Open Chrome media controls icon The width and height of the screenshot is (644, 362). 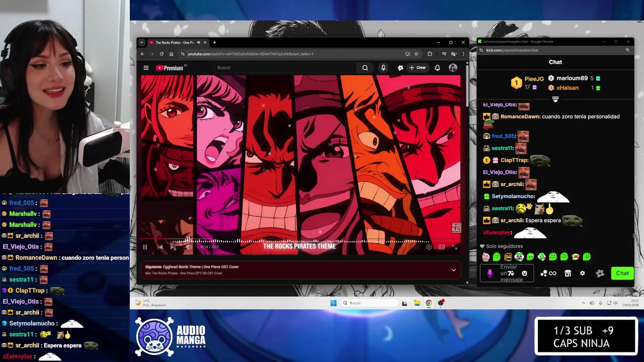coord(444,54)
